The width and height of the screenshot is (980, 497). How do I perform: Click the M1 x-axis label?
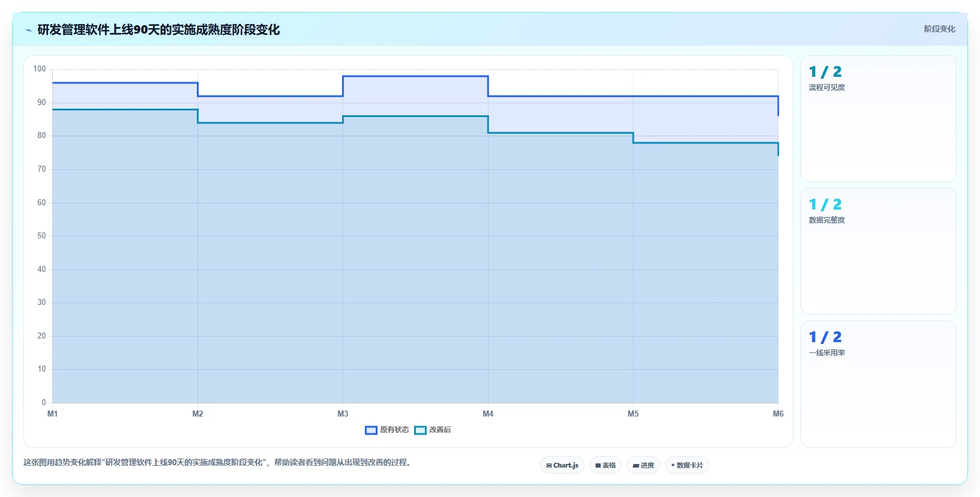[53, 414]
